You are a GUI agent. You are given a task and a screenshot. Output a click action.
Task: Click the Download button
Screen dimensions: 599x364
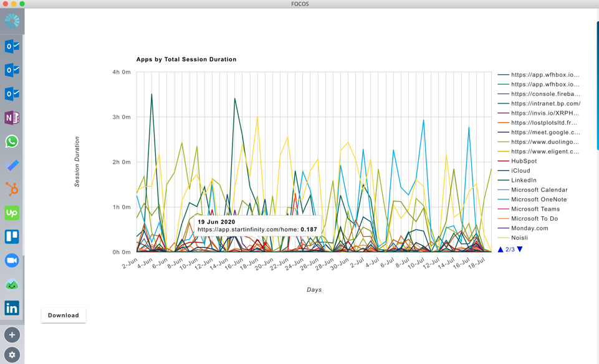64,315
